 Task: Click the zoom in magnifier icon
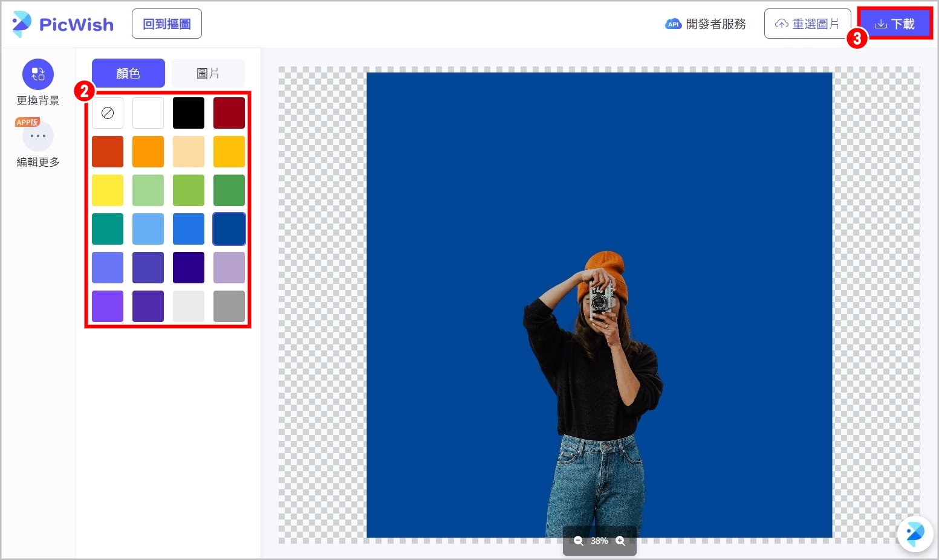620,541
